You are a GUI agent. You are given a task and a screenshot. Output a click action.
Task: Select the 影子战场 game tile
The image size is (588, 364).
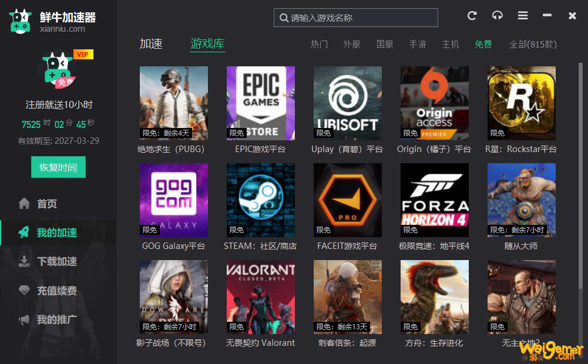(x=174, y=297)
